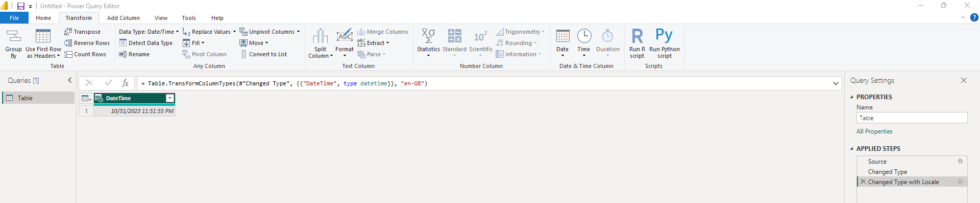
Task: Delete the Changed Type with Locale step
Action: [x=863, y=182]
